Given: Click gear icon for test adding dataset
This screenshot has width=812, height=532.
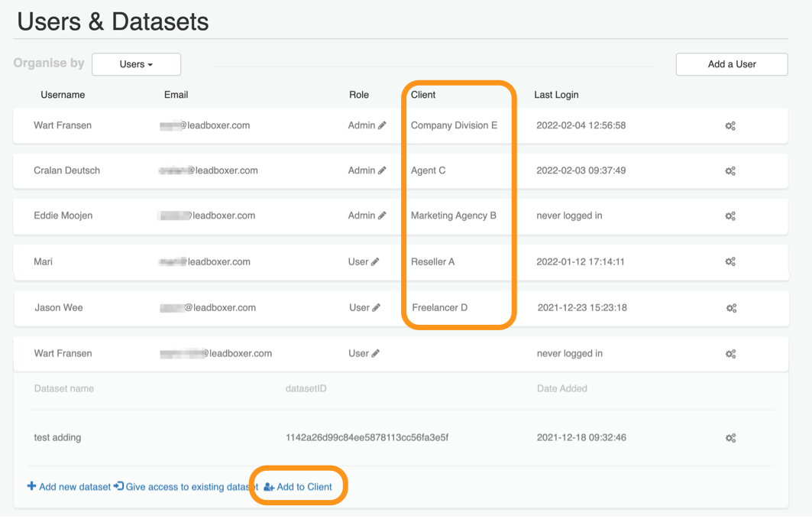Looking at the screenshot, I should [730, 438].
